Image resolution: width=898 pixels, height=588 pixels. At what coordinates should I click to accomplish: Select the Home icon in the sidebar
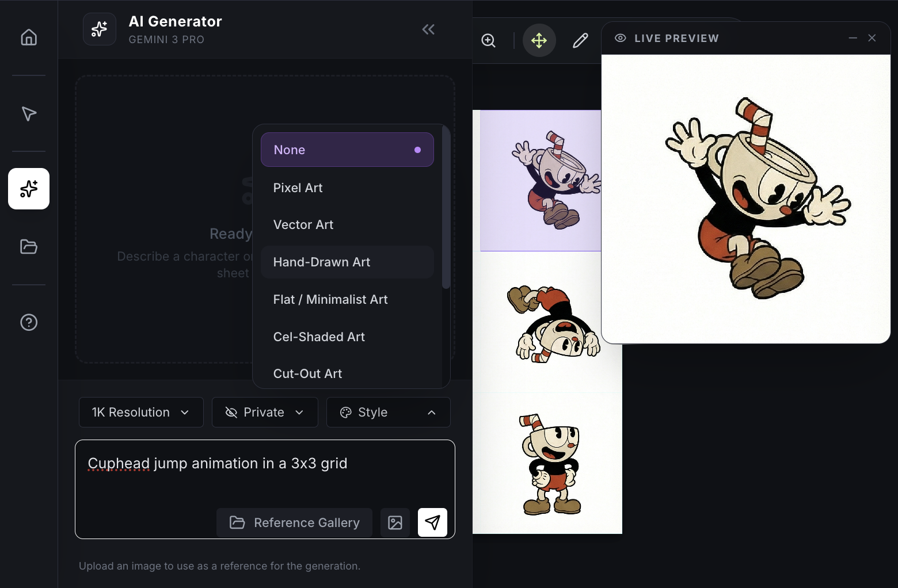(x=29, y=37)
